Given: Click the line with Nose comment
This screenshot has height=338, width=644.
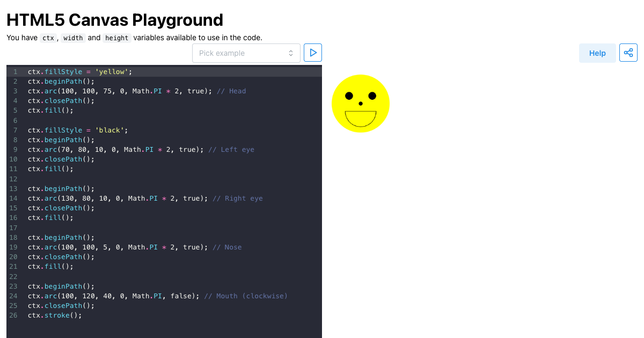Looking at the screenshot, I should tap(135, 247).
